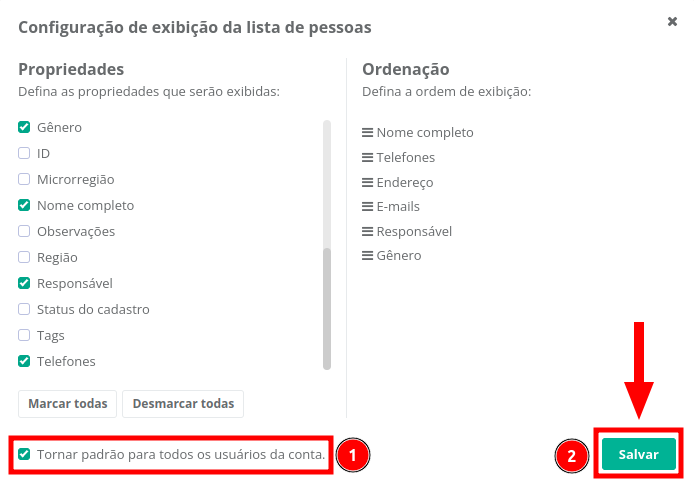This screenshot has height=489, width=694.
Task: Click drag handle icon beside Endereço
Action: 367,182
